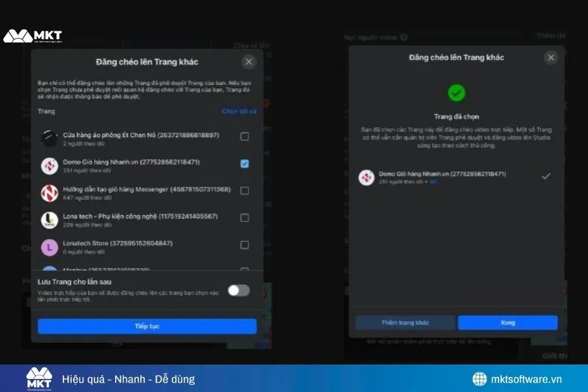Click the Demo page thumbnail in the confirmation dialog
Viewport: 588px width, 392px height.
coord(367,177)
